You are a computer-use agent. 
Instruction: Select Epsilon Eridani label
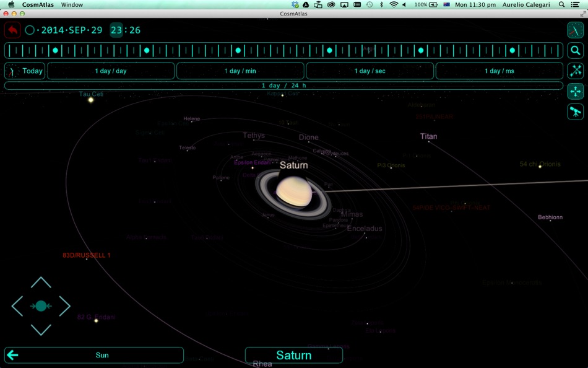coord(252,162)
